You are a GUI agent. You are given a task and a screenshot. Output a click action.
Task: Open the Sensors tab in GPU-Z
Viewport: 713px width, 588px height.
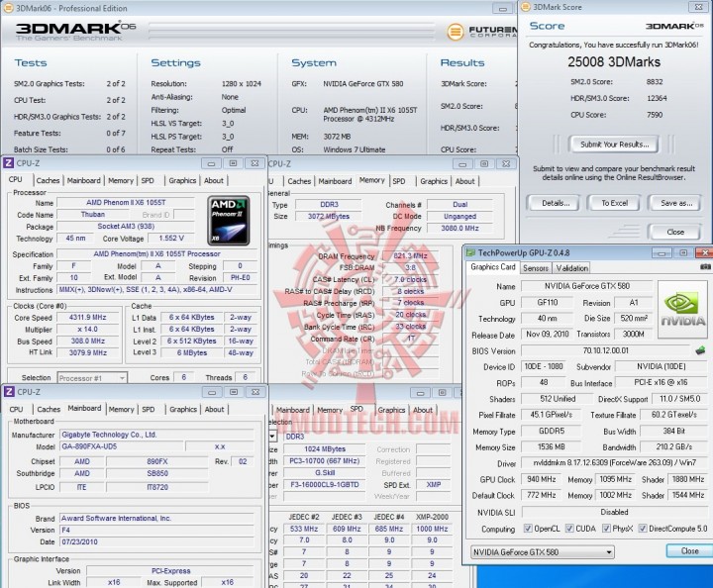point(535,268)
